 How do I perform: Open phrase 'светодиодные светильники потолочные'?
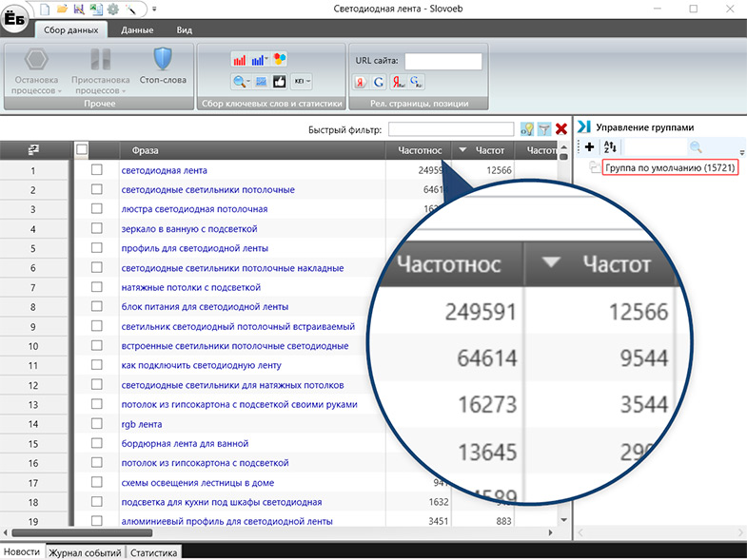pyautogui.click(x=207, y=189)
